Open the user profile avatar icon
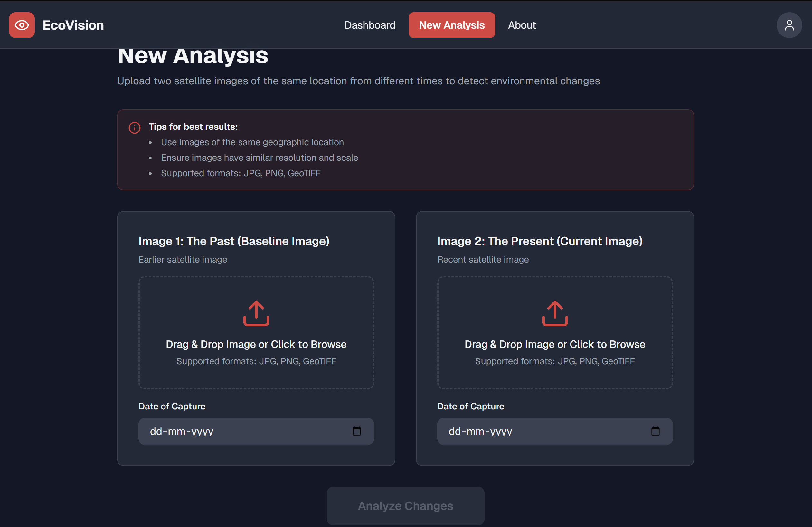 [789, 25]
